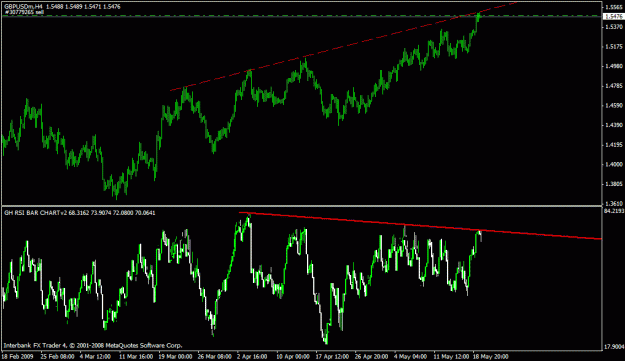Click the 18 Feb 2009 date label
Image resolution: width=625 pixels, height=361 pixels.
tap(18, 356)
